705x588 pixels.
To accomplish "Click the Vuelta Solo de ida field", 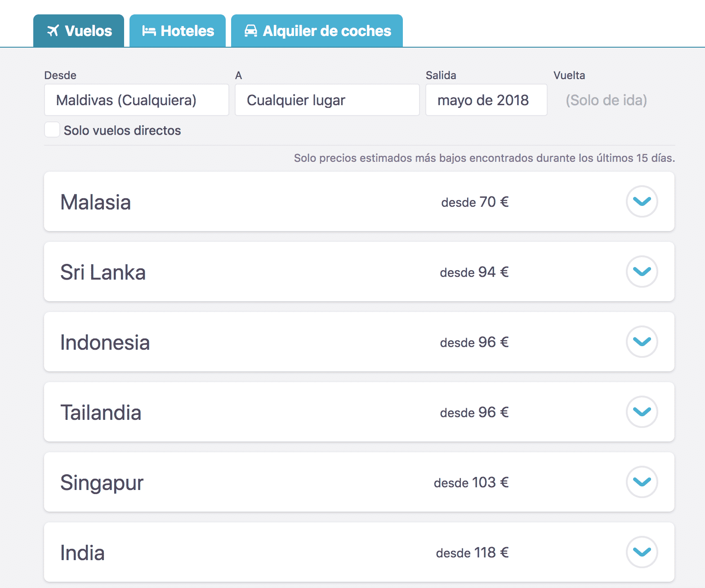I will coord(606,100).
